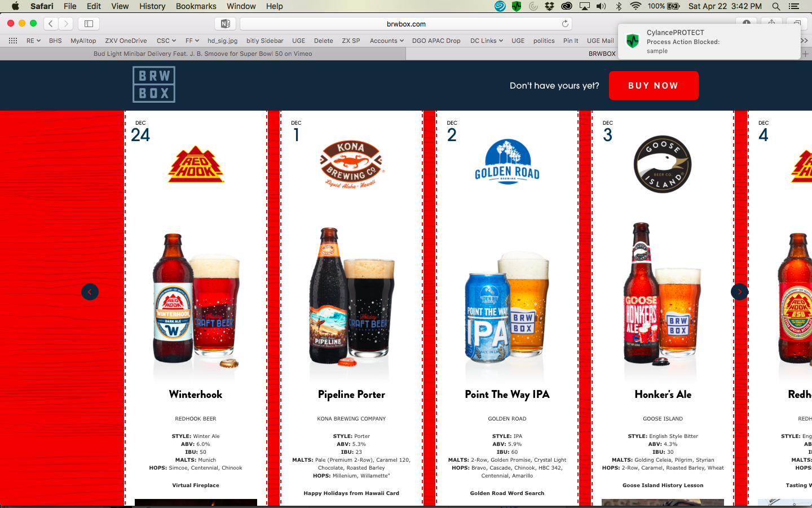The image size is (812, 508).
Task: Open Notification Center
Action: pyautogui.click(x=794, y=6)
